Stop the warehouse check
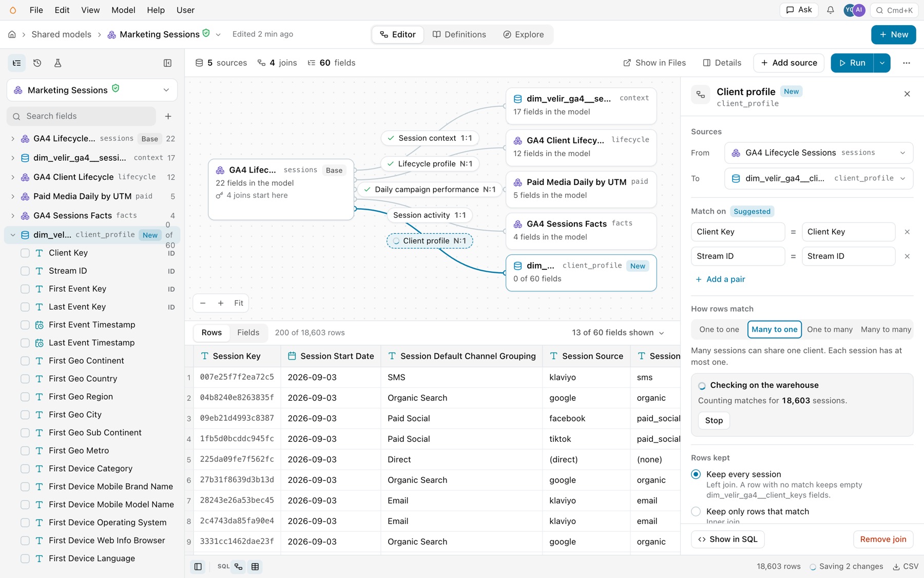Viewport: 924px width, 578px height. [714, 421]
